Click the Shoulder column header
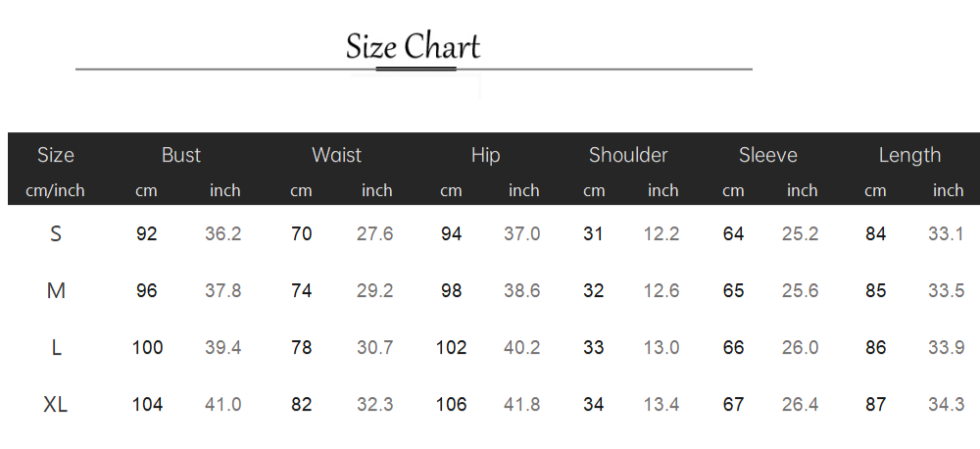The height and width of the screenshot is (449, 980). click(628, 155)
